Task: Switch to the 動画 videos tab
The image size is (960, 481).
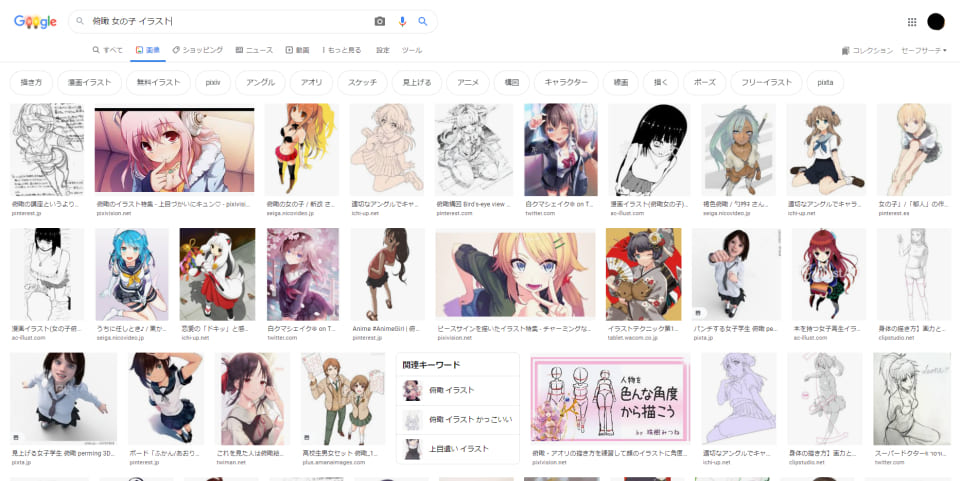Action: pyautogui.click(x=297, y=50)
